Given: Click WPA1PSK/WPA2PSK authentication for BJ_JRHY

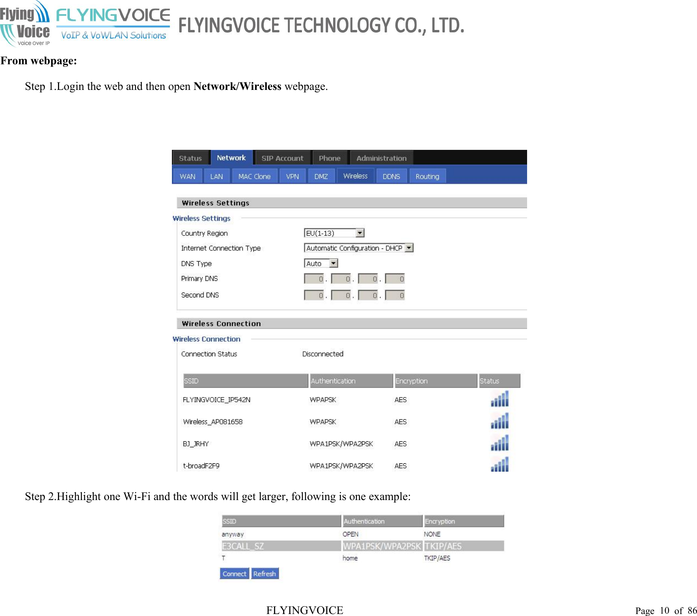Looking at the screenshot, I should pos(341,444).
